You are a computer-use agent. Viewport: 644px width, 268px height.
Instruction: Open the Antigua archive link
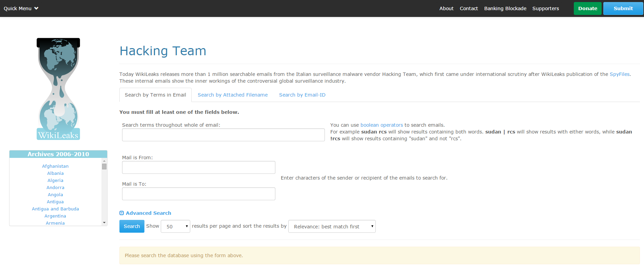click(55, 202)
